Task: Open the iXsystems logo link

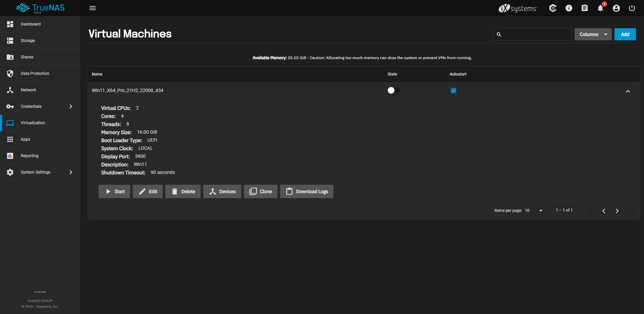Action: click(x=518, y=8)
